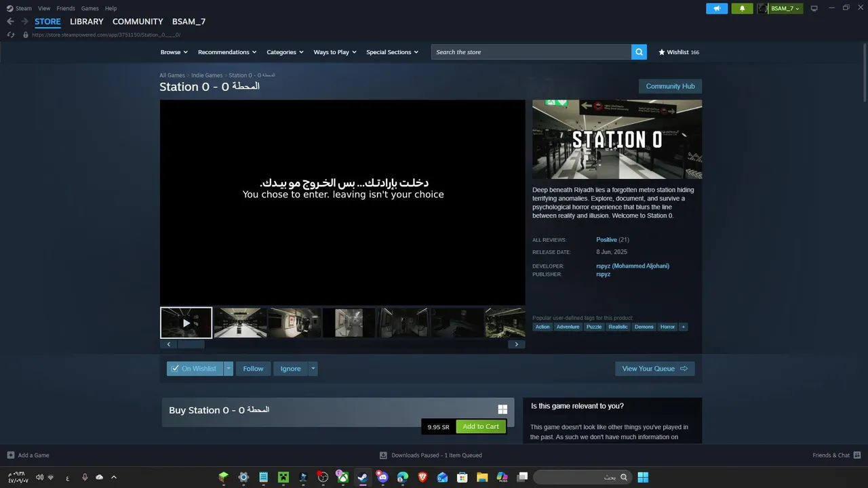Open developer rspyz (Mohammed Aljohani) link

pos(633,266)
